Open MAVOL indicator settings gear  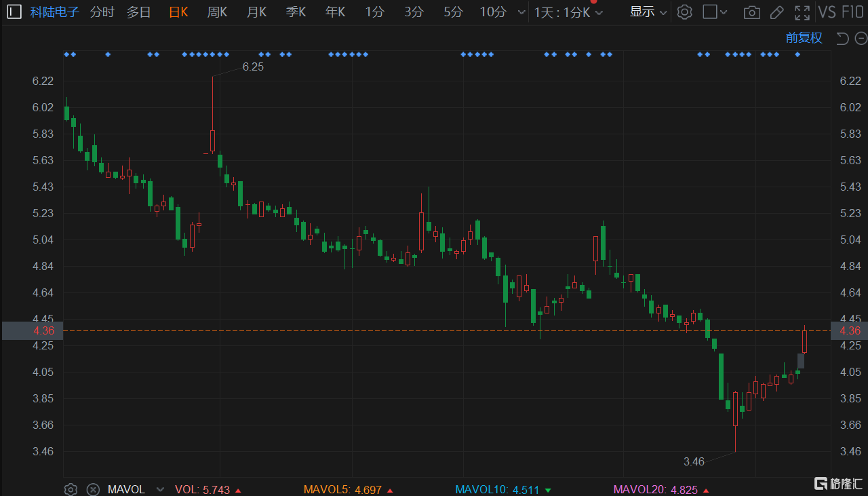(71, 489)
